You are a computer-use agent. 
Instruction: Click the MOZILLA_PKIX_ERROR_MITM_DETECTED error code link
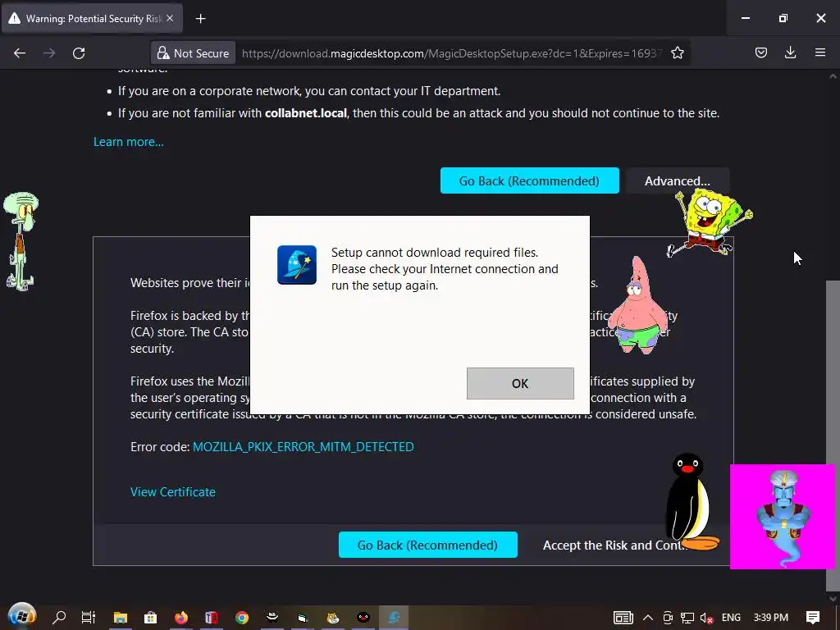304,447
